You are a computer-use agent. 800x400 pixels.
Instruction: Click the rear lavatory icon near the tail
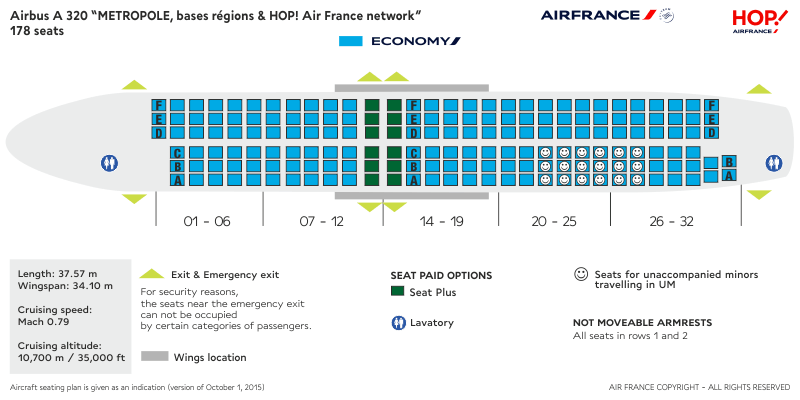click(x=773, y=162)
